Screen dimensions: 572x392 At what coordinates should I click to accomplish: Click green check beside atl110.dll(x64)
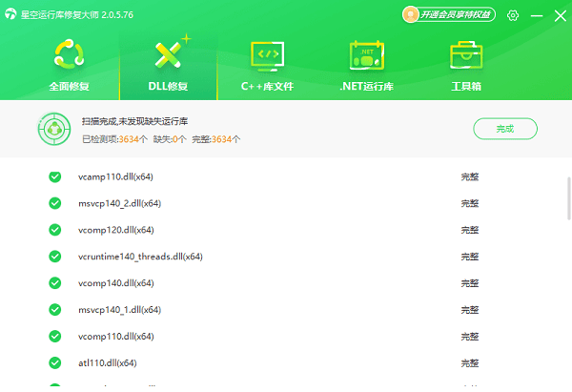(55, 363)
